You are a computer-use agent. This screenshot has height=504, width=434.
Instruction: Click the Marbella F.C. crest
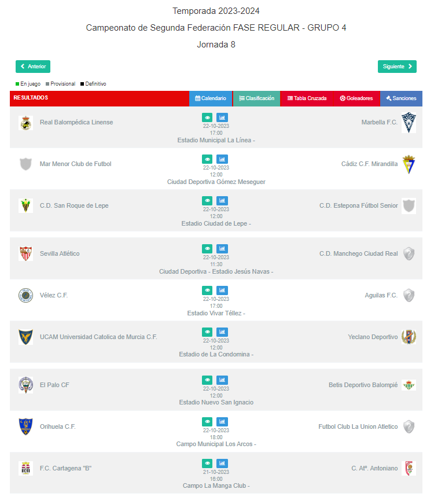point(409,123)
